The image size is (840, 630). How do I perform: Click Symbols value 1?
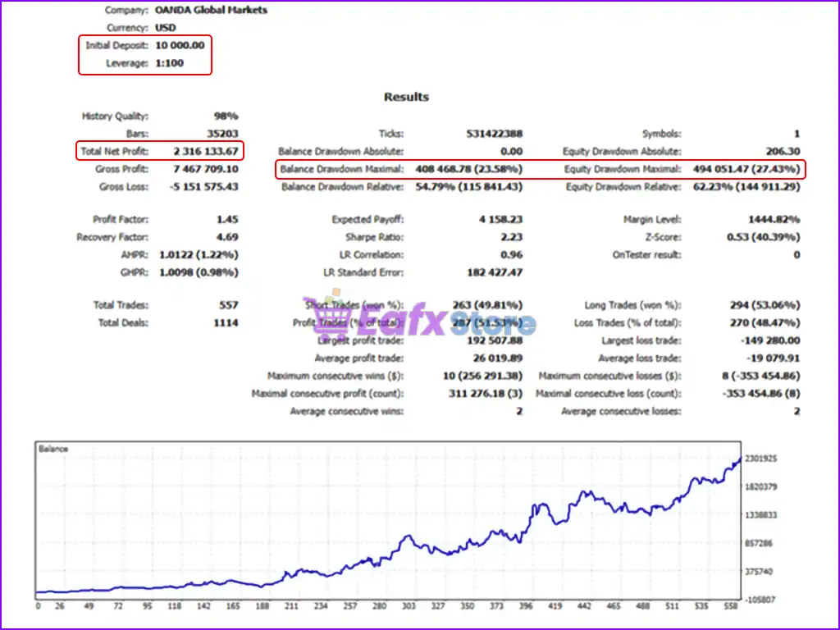click(797, 134)
